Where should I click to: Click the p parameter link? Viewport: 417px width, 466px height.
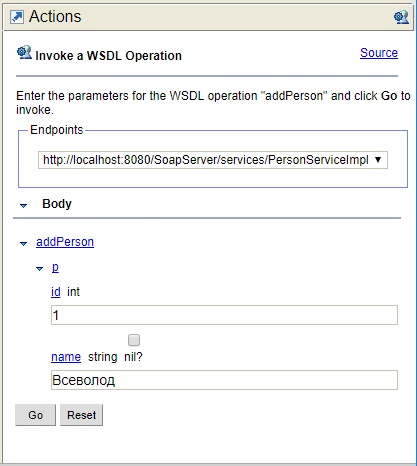pyautogui.click(x=55, y=267)
